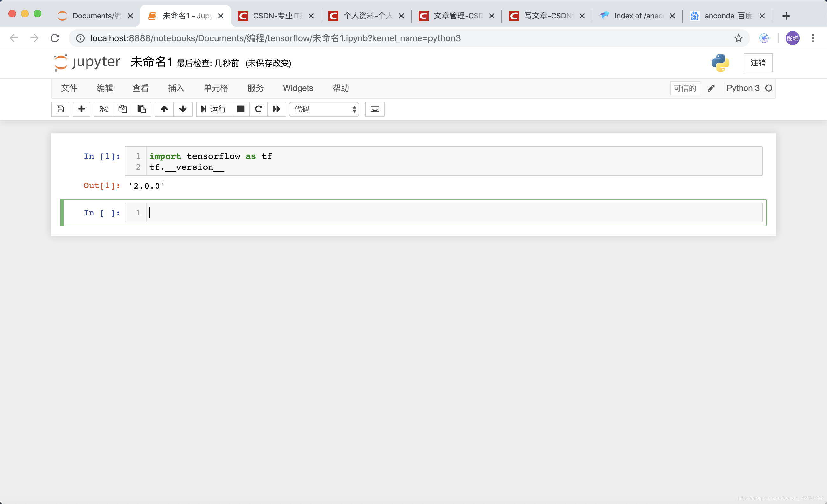
Task: Bookmark this page with star icon
Action: pos(738,38)
